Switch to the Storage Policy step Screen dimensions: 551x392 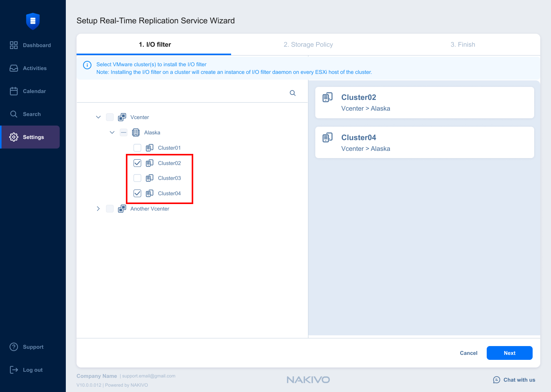(308, 44)
